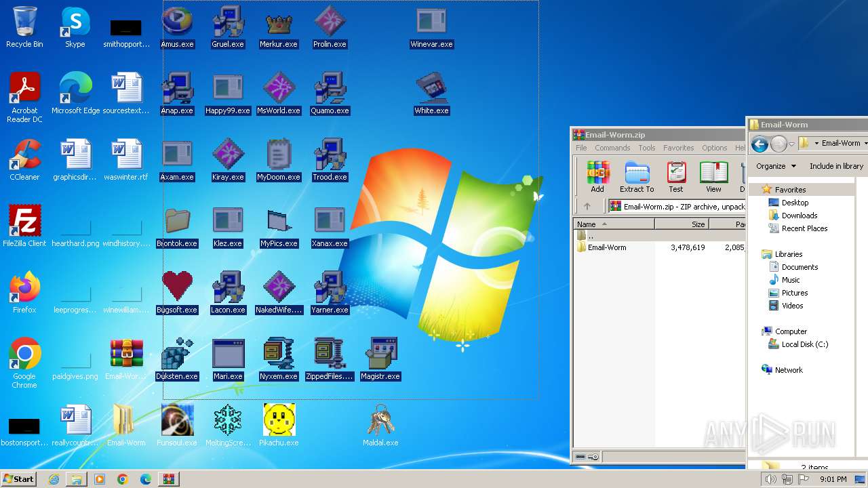The width and height of the screenshot is (868, 488).
Task: Sort WinRAR list by Name column
Action: (614, 224)
